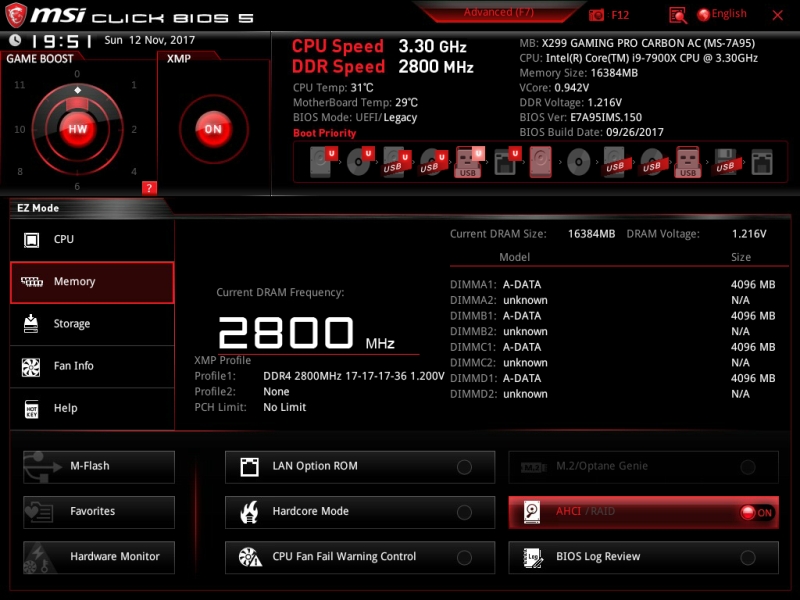The image size is (800, 600).
Task: Open the BIOS search magnifier icon
Action: [678, 15]
